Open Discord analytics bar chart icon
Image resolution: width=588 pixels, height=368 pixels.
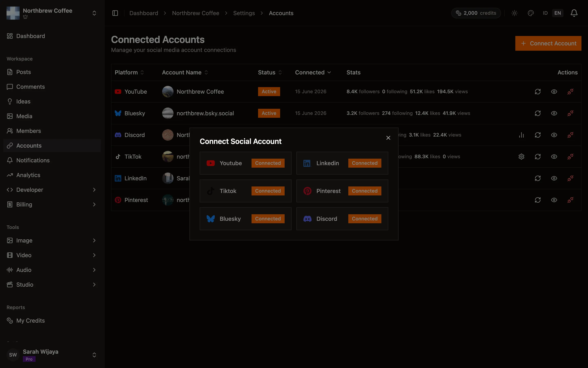521,135
